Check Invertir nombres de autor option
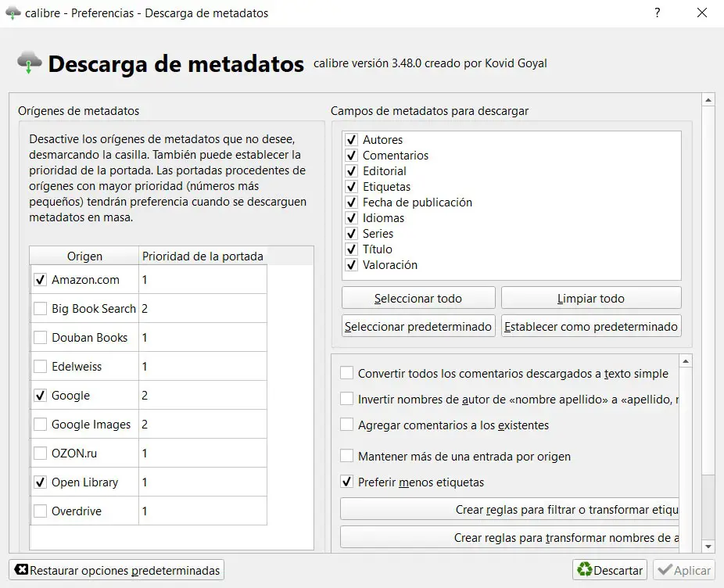This screenshot has width=724, height=588. [x=347, y=399]
